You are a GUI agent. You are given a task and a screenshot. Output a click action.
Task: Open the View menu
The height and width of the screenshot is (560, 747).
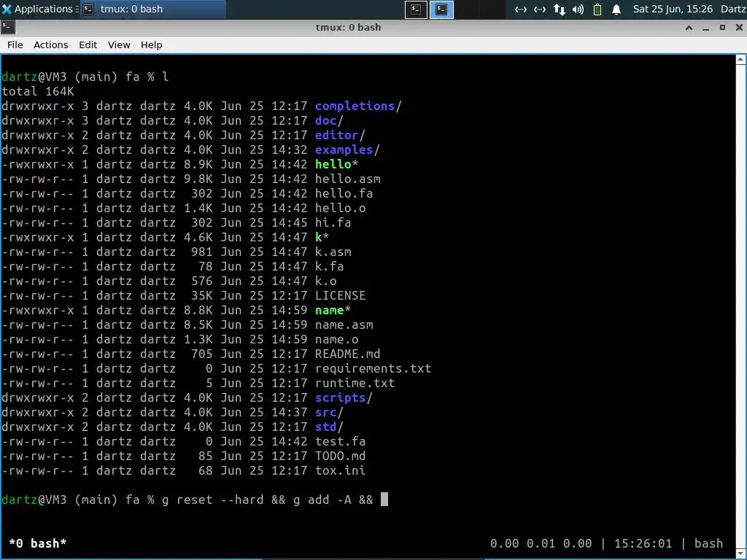click(x=119, y=44)
